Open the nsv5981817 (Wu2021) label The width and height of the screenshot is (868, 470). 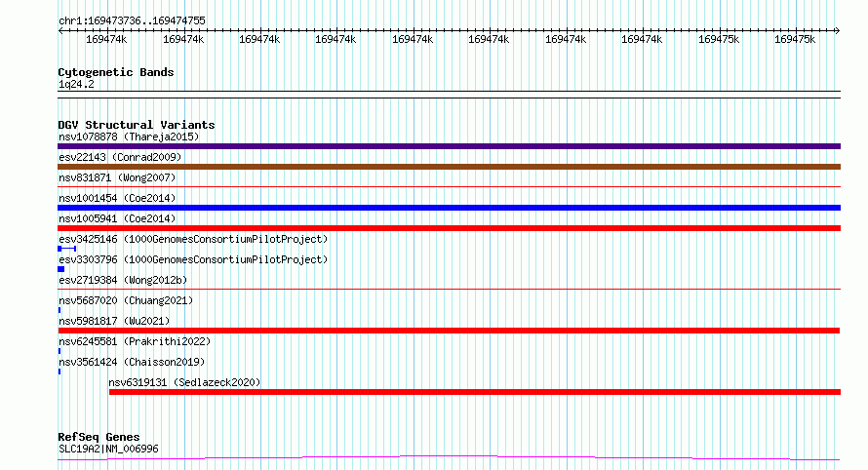(x=114, y=321)
